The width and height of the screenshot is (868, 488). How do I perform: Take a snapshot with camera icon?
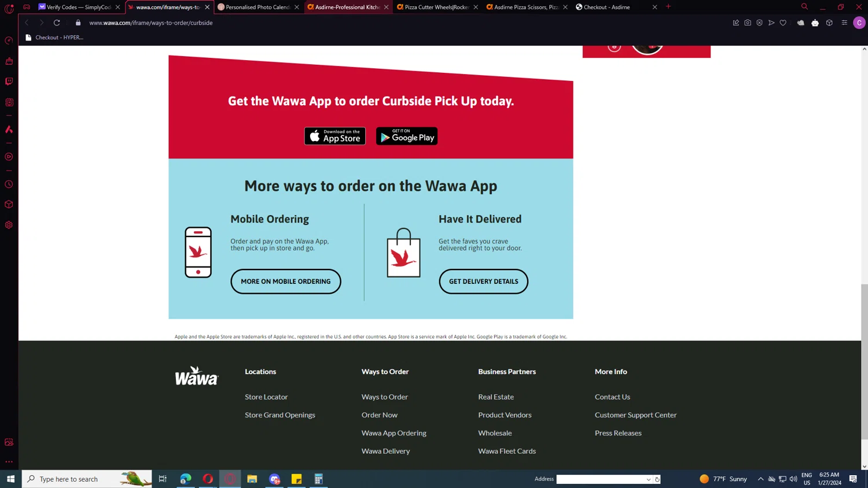pyautogui.click(x=748, y=23)
